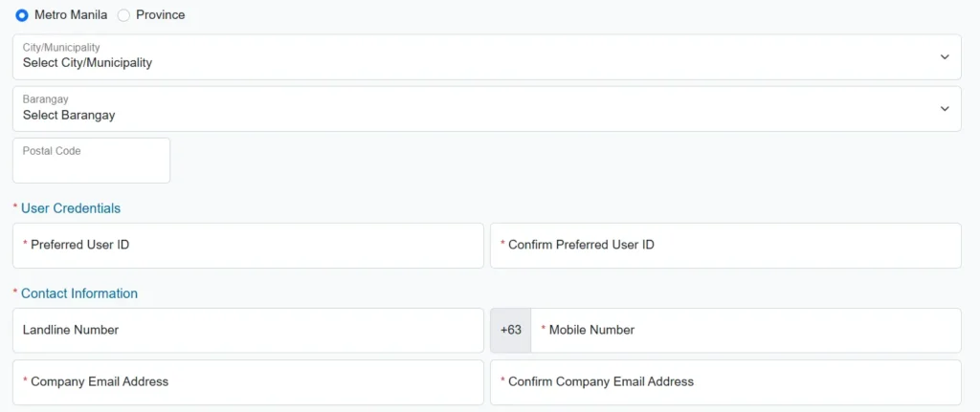Image resolution: width=980 pixels, height=412 pixels.
Task: Click the User Credentials section heading
Action: click(71, 208)
